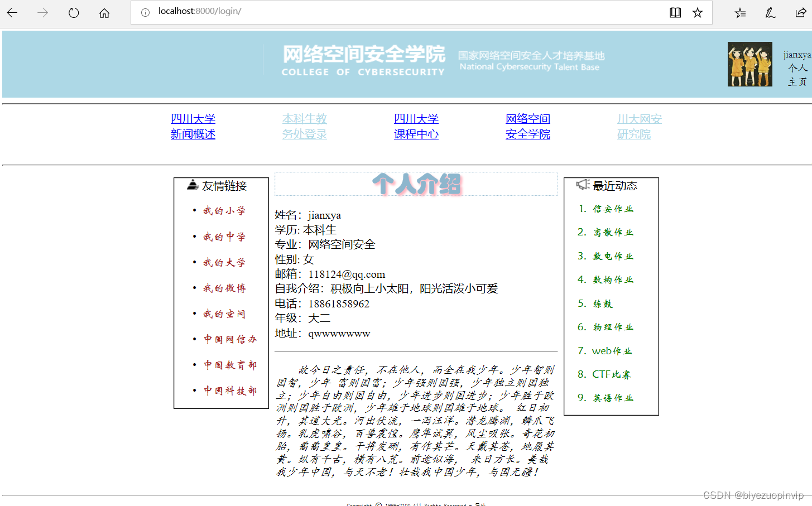This screenshot has height=506, width=812.
Task: Reload the current page
Action: 74,13
